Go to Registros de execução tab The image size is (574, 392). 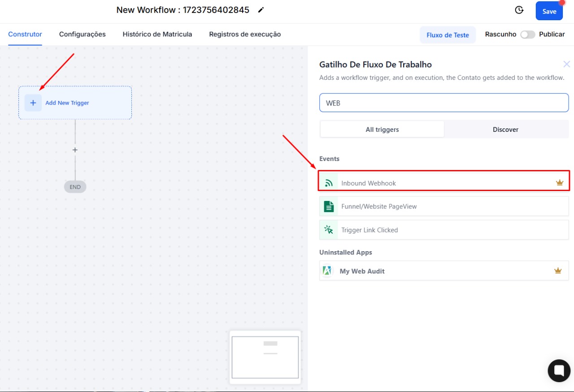[245, 34]
